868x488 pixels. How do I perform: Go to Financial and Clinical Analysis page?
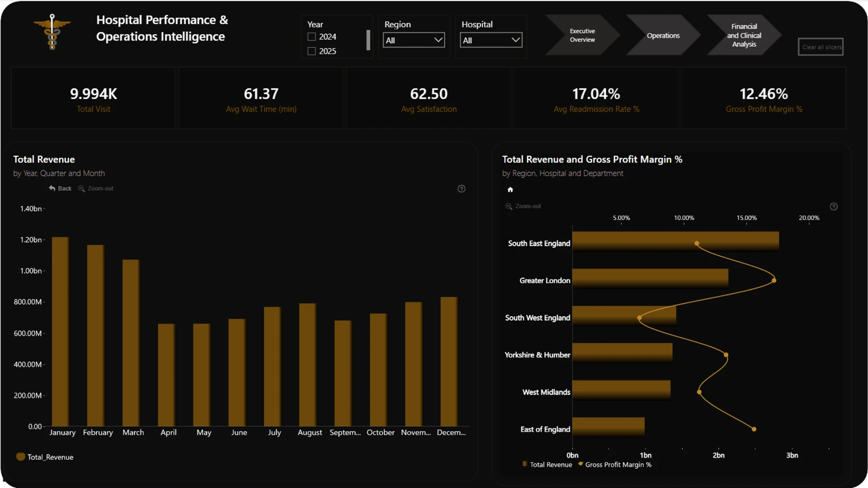click(x=744, y=35)
